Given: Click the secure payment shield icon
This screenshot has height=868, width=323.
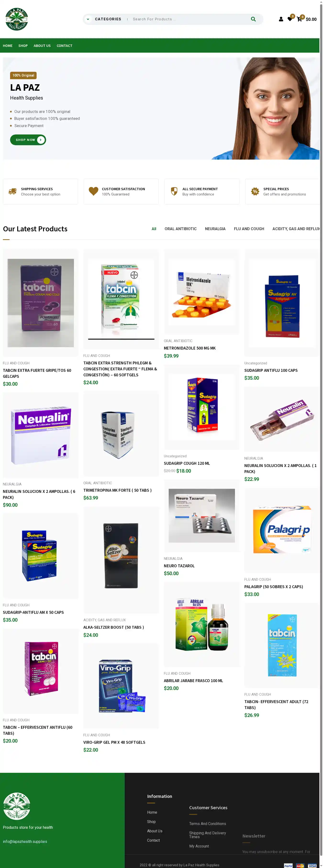Looking at the screenshot, I should tap(174, 191).
